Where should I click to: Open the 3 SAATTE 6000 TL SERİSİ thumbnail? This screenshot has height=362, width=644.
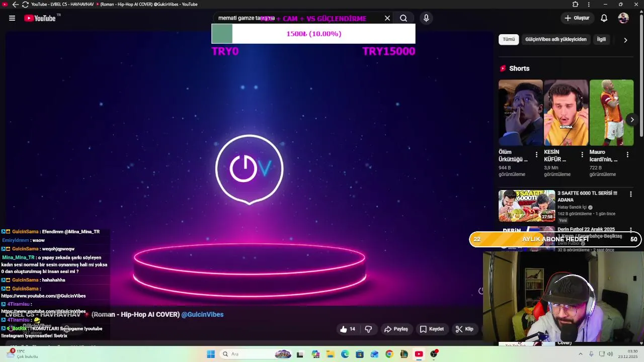pos(527,206)
